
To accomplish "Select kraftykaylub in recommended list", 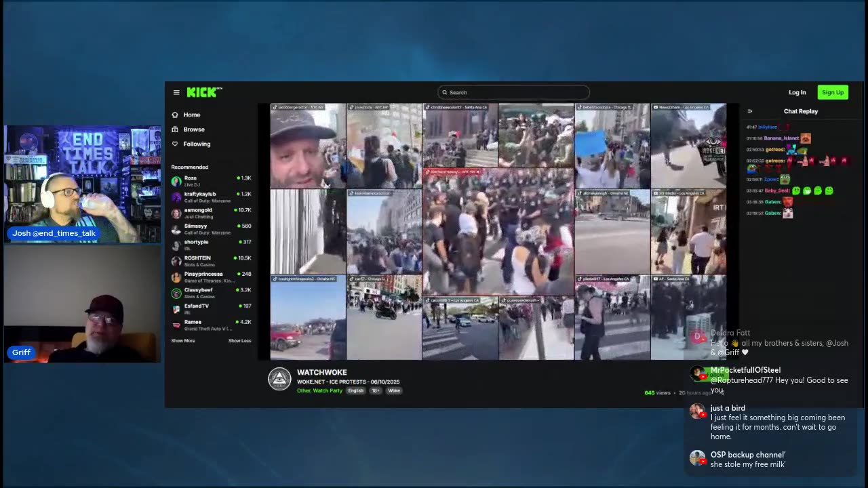I will pyautogui.click(x=200, y=194).
